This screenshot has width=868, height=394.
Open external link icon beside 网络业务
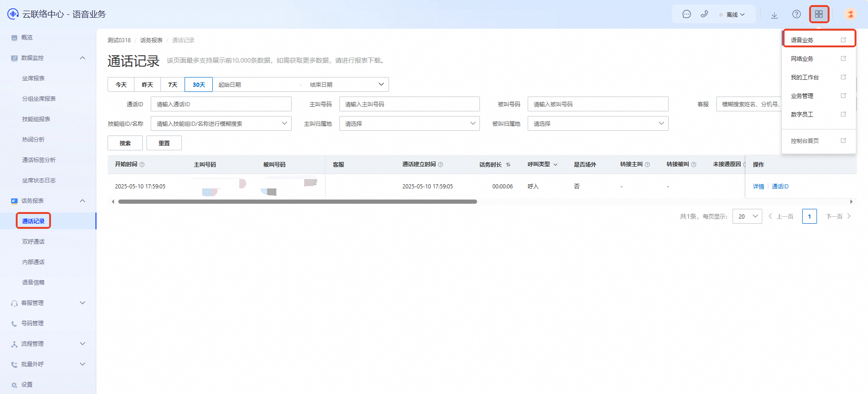point(843,58)
